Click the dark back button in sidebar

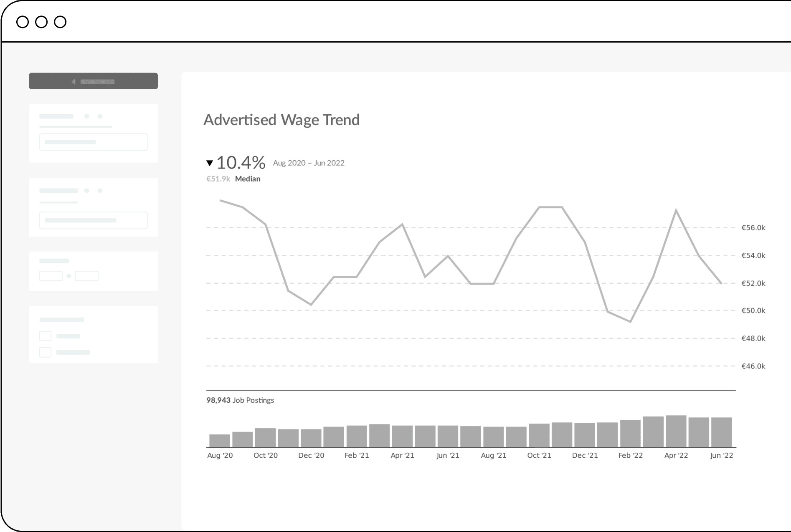point(93,81)
